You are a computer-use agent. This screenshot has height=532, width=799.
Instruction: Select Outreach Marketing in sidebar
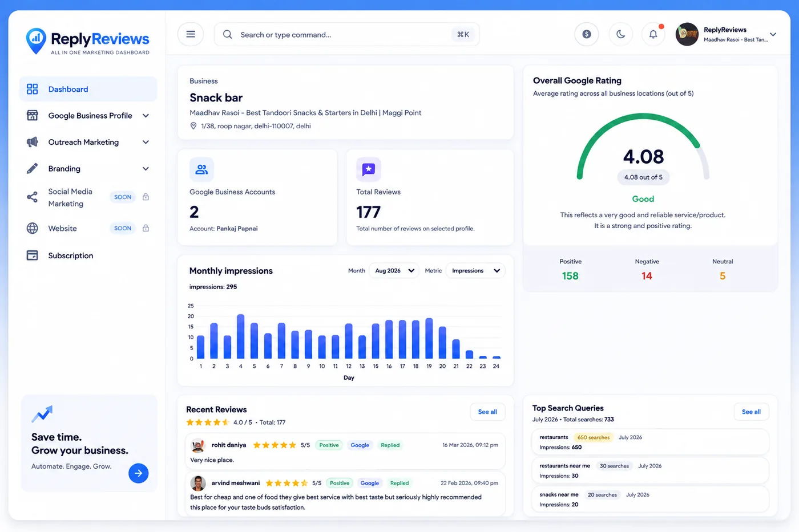click(88, 142)
